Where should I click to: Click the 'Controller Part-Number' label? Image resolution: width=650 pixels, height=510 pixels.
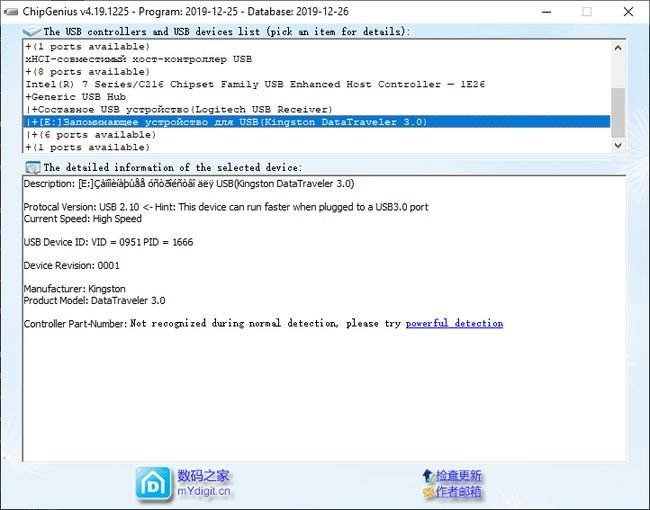pyautogui.click(x=75, y=324)
